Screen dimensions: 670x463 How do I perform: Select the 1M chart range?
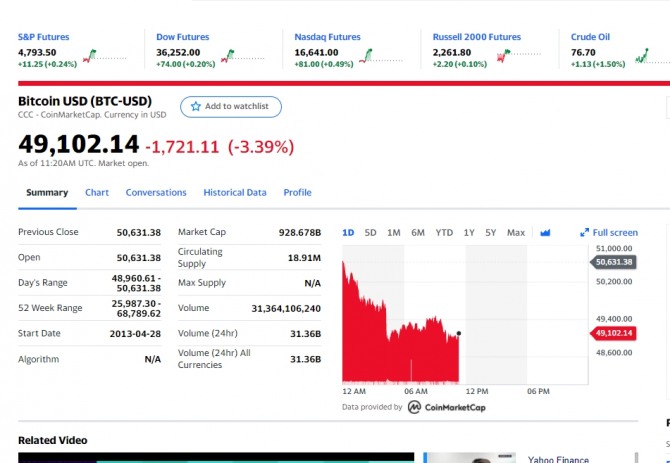point(393,233)
